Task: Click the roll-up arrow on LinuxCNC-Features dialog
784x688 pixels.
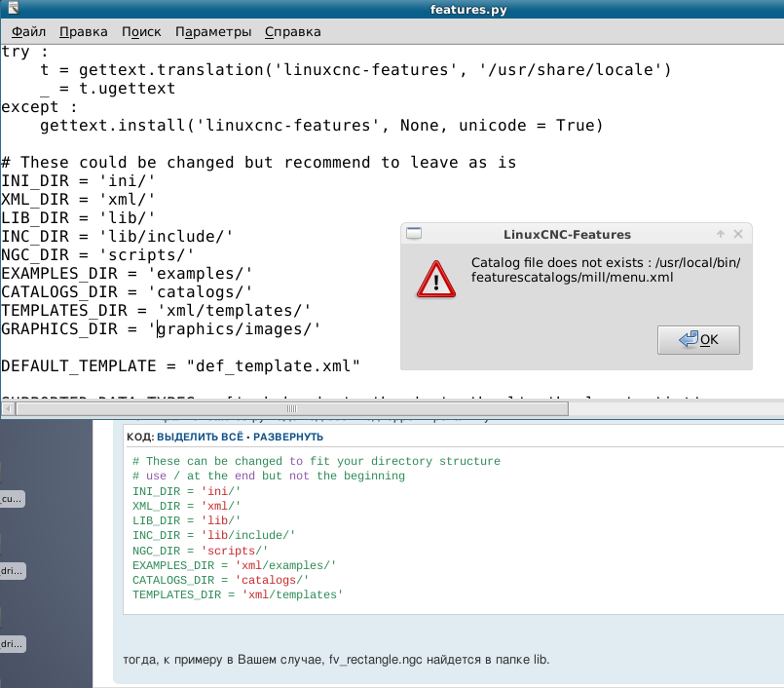Action: [721, 234]
